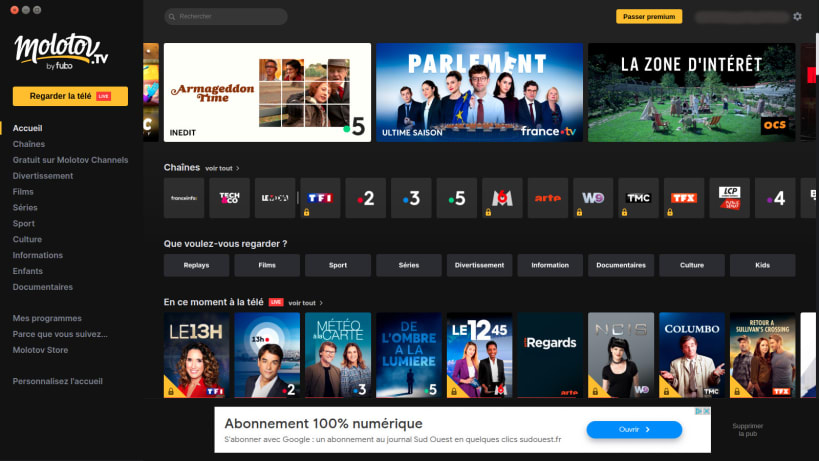Open Molotov Store in sidebar
Viewport: 819px width, 461px height.
point(40,350)
